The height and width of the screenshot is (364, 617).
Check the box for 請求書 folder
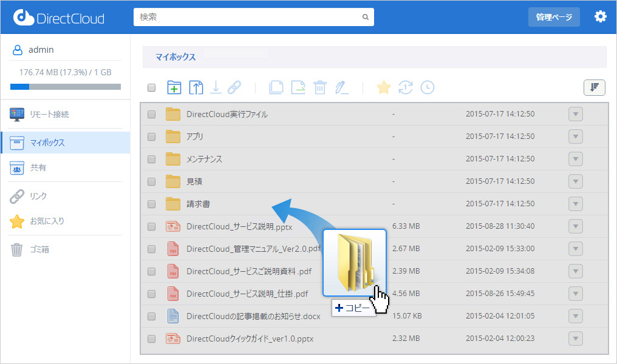151,204
